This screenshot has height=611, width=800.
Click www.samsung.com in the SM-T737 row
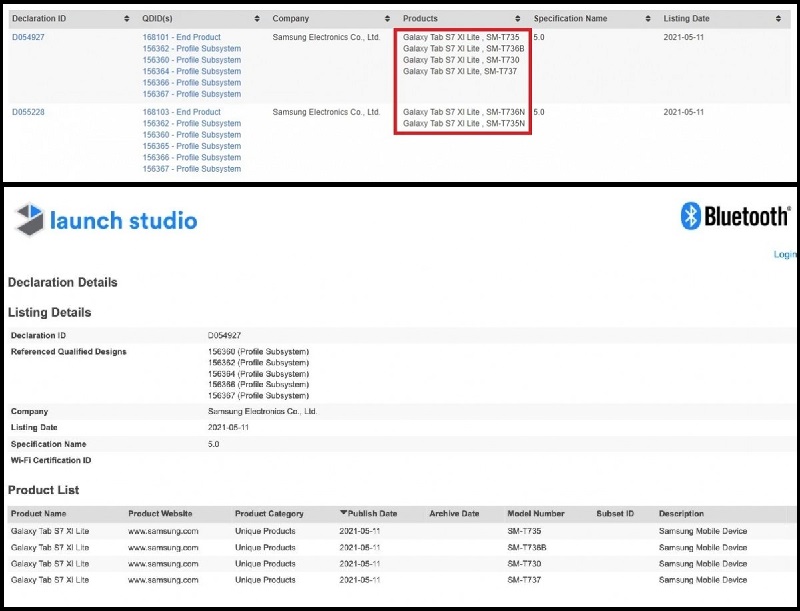click(x=163, y=580)
